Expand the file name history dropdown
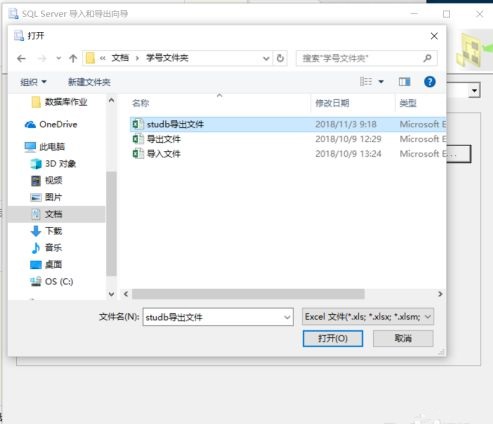 click(287, 317)
